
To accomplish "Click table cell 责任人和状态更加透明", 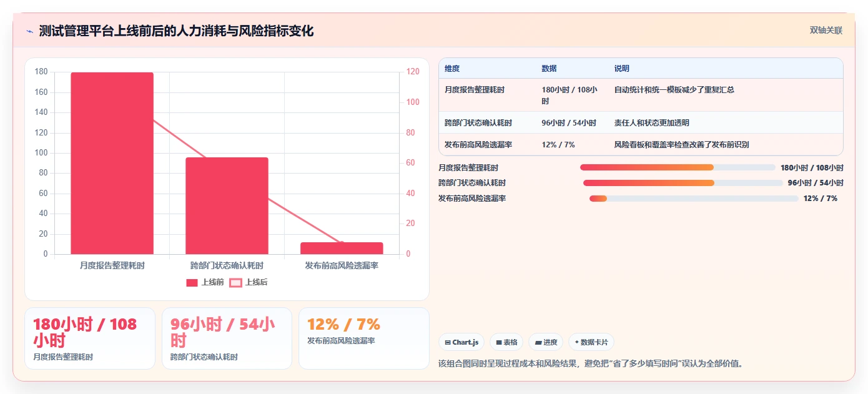I will (x=652, y=123).
